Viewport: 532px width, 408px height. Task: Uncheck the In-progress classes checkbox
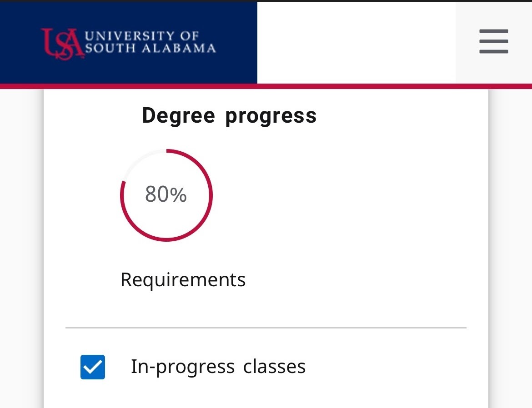93,367
